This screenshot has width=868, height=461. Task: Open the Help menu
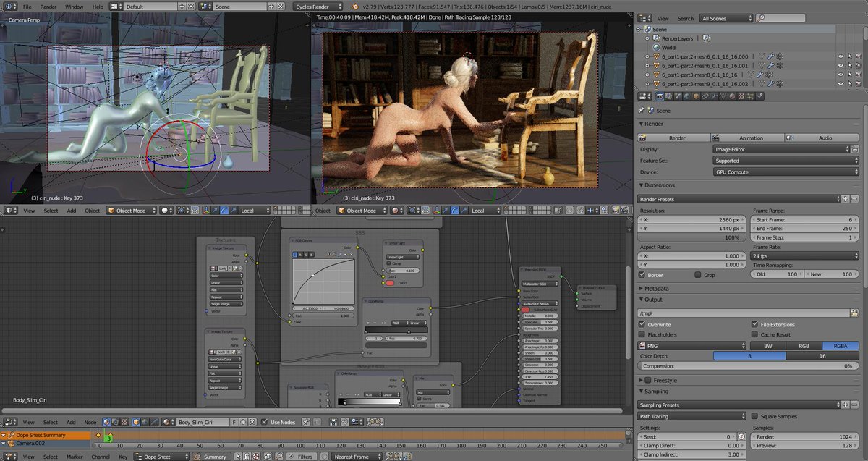(x=98, y=6)
